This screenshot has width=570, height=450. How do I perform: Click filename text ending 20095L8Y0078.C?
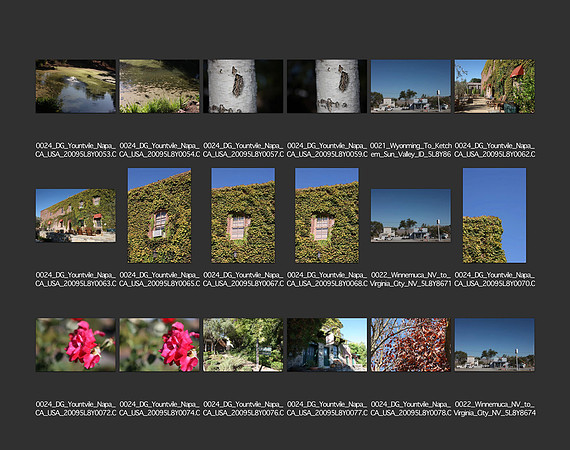[411, 408]
